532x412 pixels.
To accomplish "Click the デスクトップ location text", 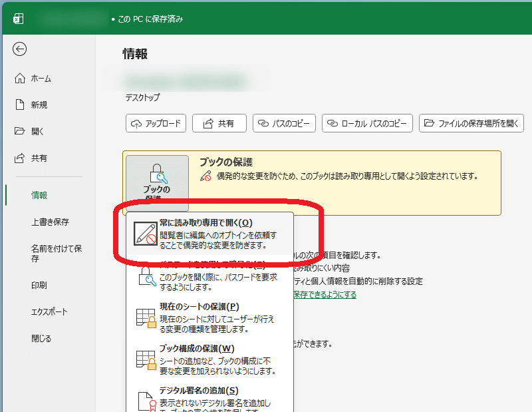I will tap(142, 97).
